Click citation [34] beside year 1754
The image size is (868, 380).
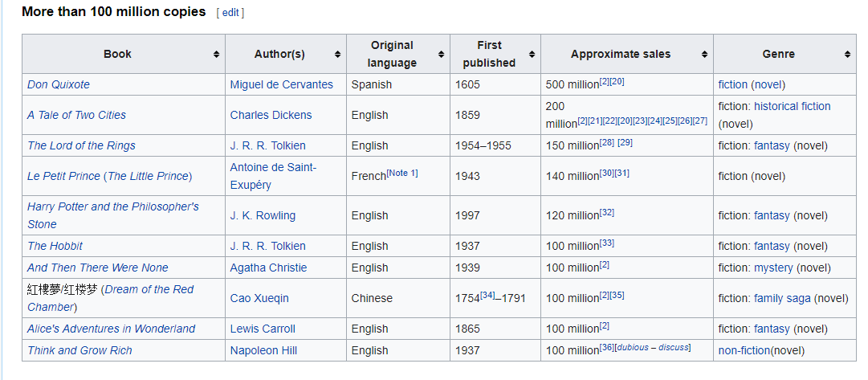487,295
